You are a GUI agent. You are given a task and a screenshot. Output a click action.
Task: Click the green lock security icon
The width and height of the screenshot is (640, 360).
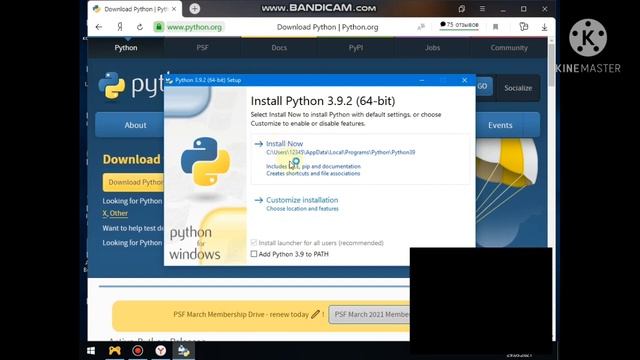click(159, 27)
